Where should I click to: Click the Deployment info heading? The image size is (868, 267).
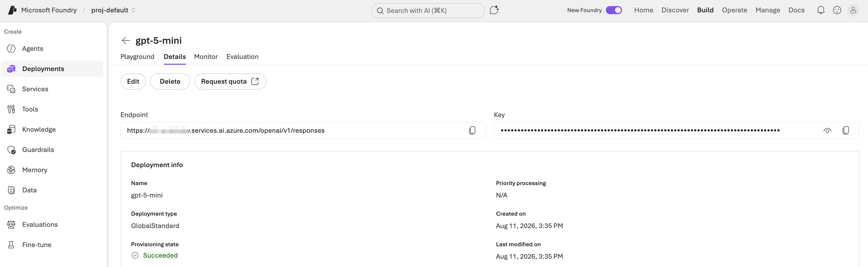pyautogui.click(x=157, y=165)
